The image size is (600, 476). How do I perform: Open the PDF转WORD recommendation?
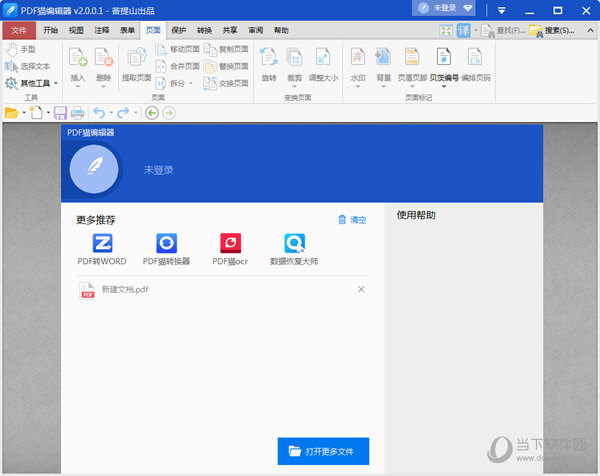pyautogui.click(x=102, y=249)
